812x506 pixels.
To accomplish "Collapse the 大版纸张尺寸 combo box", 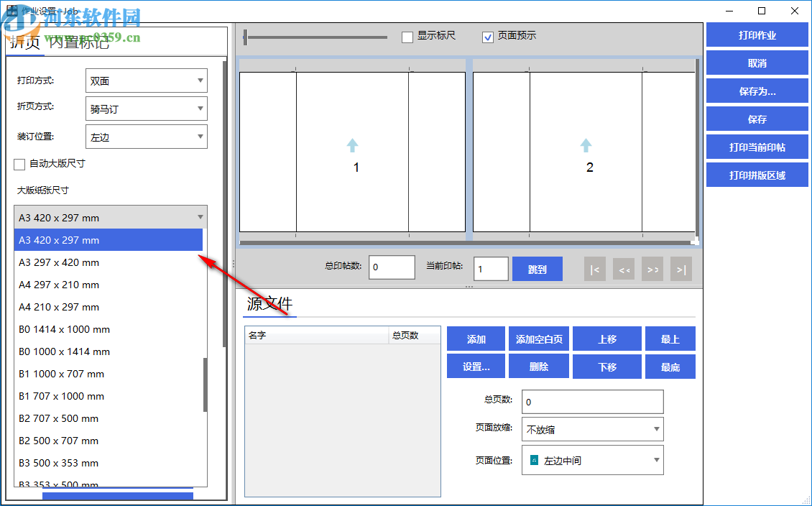I will point(111,217).
